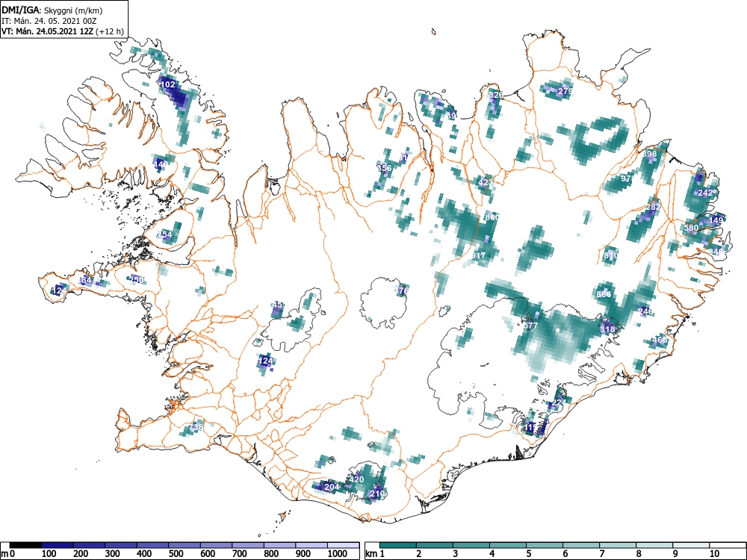Click the '10' km legend label
This screenshot has height=560, width=747.
click(714, 554)
